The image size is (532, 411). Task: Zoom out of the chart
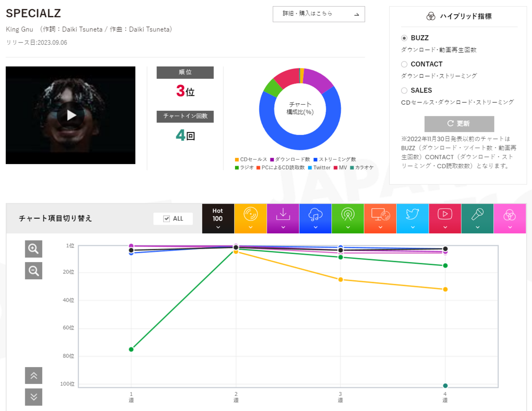pos(34,270)
